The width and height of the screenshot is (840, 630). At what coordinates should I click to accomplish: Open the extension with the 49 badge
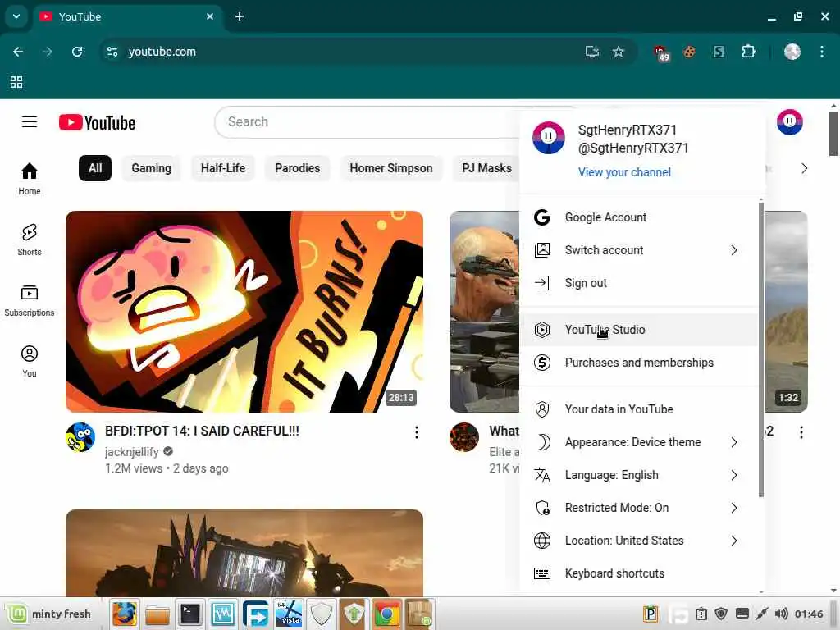tap(661, 53)
